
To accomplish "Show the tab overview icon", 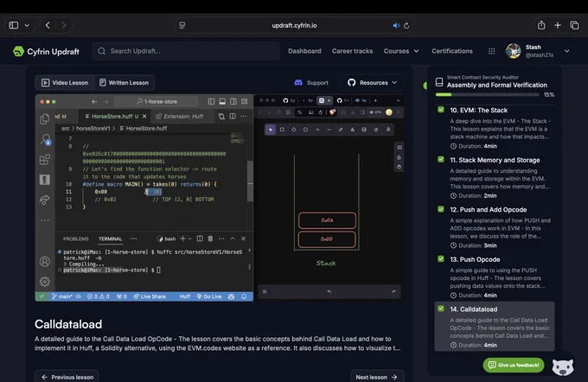I will pos(574,25).
